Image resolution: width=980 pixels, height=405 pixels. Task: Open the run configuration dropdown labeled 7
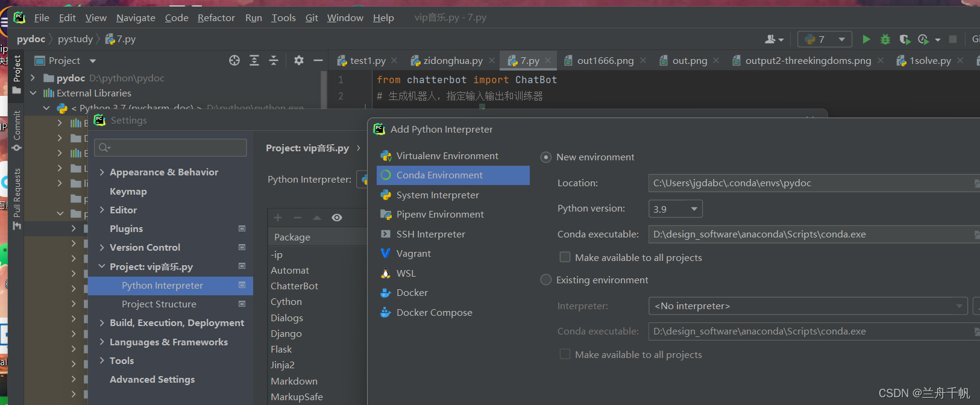(825, 39)
